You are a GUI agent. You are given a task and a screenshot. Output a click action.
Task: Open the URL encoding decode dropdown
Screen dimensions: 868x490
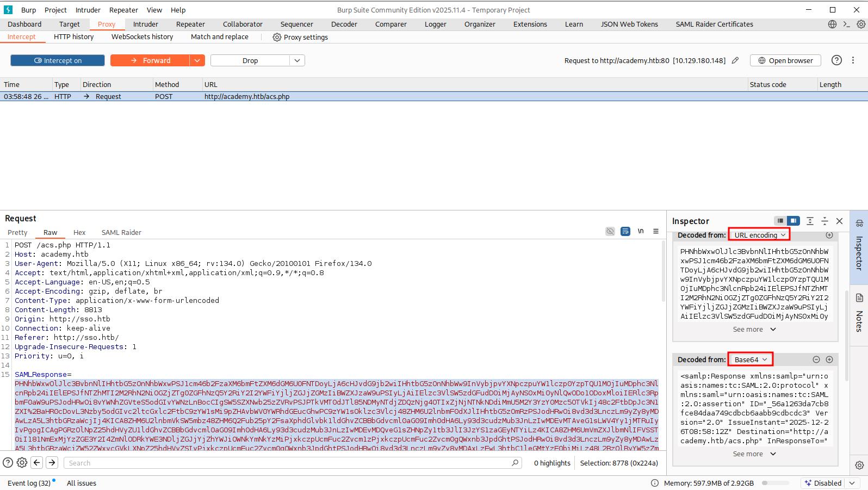[759, 235]
